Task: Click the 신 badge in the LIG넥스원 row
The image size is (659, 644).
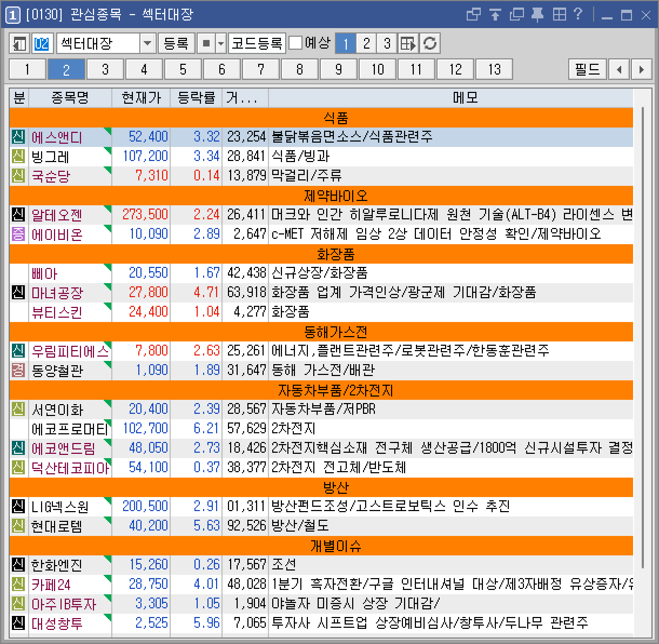Action: click(18, 507)
